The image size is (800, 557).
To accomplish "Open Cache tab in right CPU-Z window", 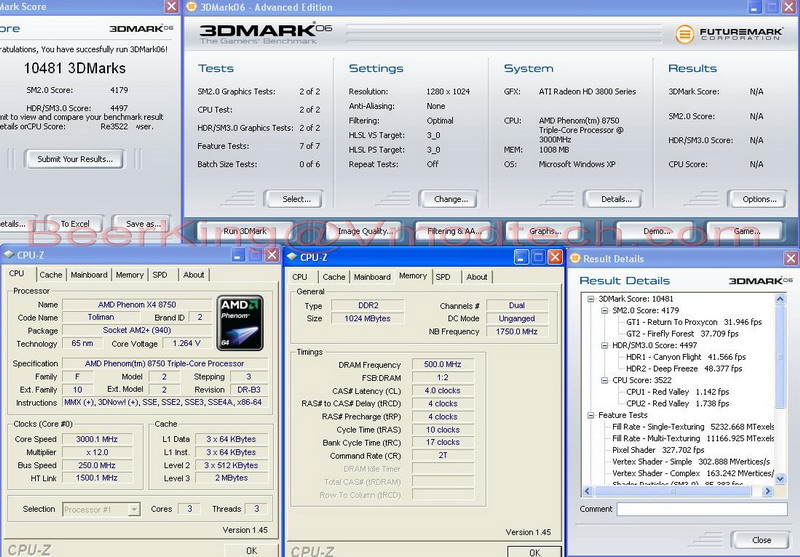I will (334, 277).
